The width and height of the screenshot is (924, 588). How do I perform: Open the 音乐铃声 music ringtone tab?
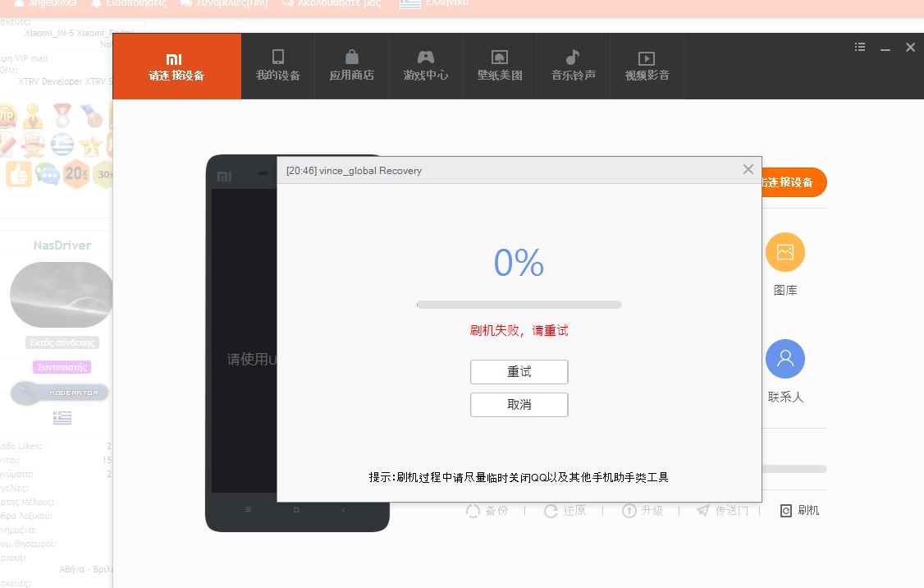pyautogui.click(x=574, y=66)
